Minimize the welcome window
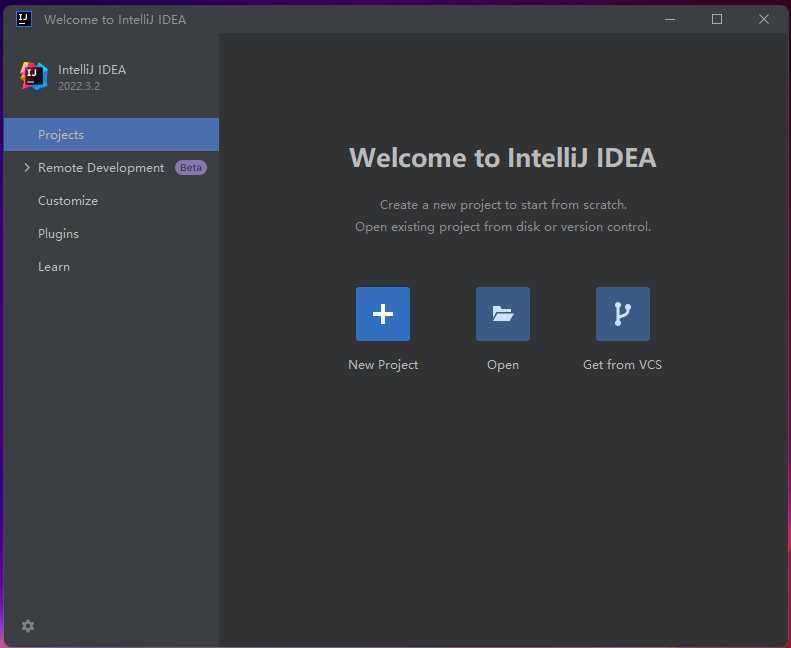 click(x=670, y=19)
